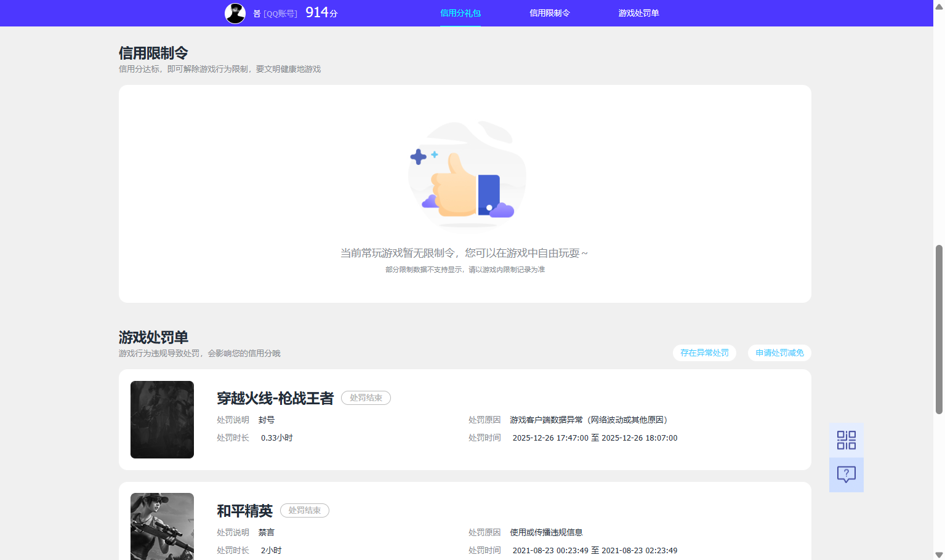This screenshot has height=560, width=945.
Task: Open the help question bubble icon
Action: click(846, 474)
